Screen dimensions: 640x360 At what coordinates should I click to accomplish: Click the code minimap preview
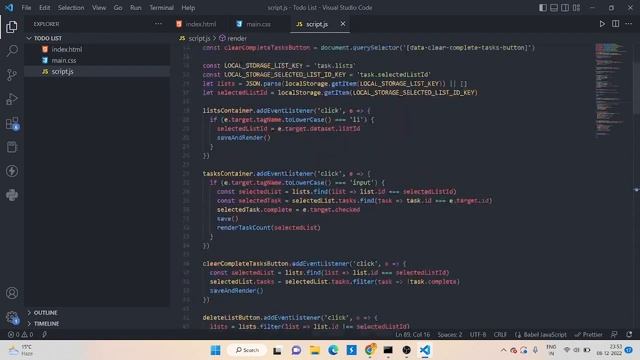[610, 90]
